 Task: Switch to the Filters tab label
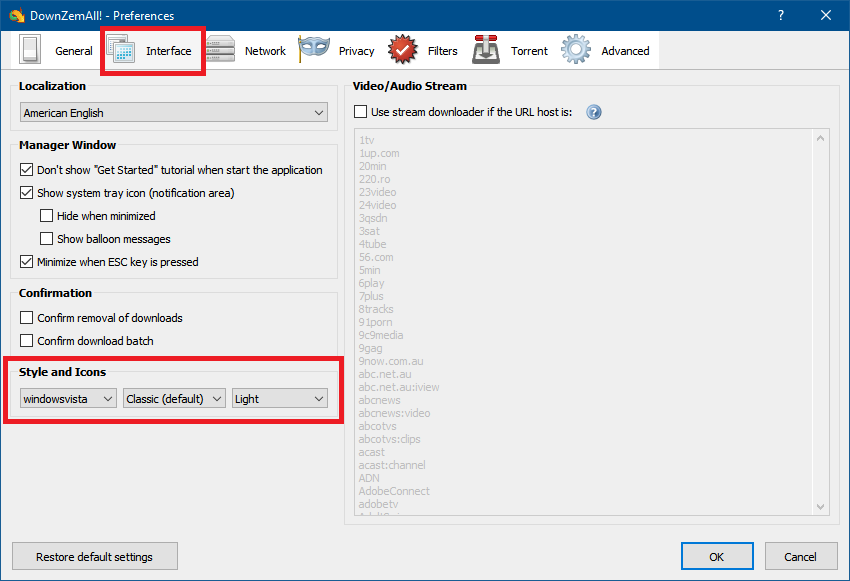tap(442, 51)
